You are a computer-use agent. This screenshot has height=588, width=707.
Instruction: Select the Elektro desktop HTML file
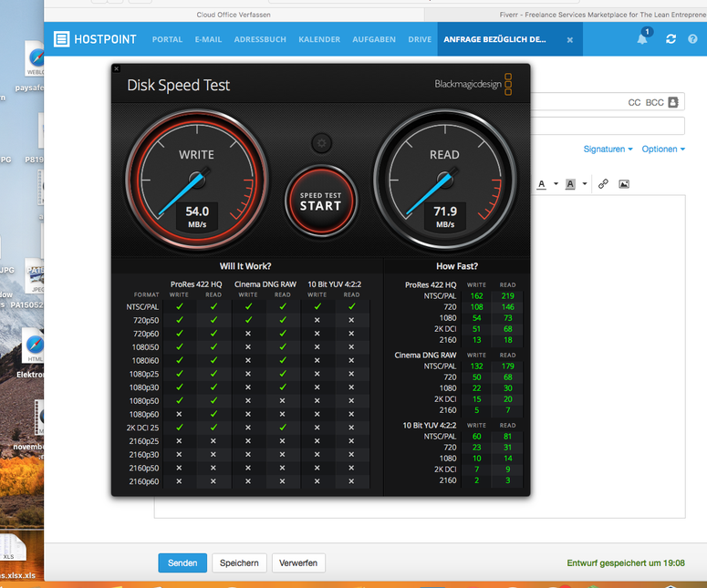click(x=33, y=354)
